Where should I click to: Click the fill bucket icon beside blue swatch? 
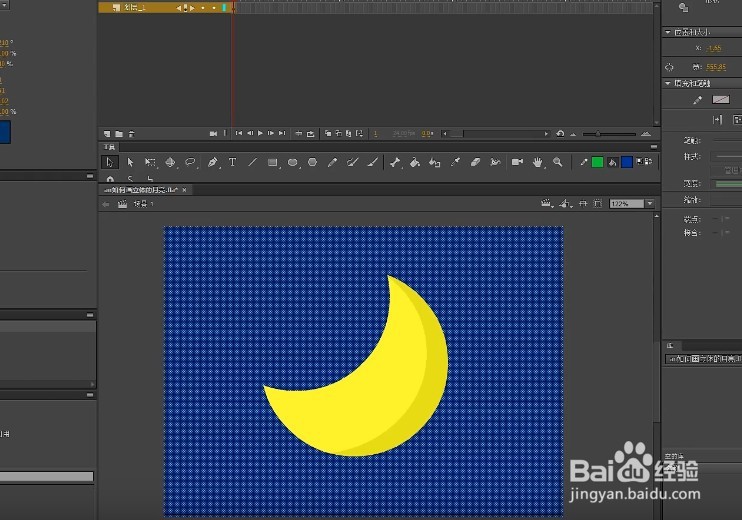612,162
